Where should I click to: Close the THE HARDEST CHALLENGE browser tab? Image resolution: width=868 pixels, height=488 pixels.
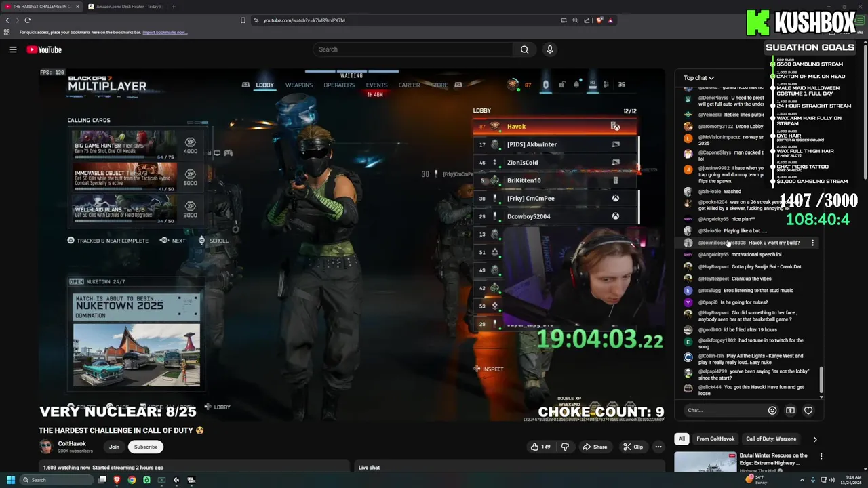click(x=77, y=7)
